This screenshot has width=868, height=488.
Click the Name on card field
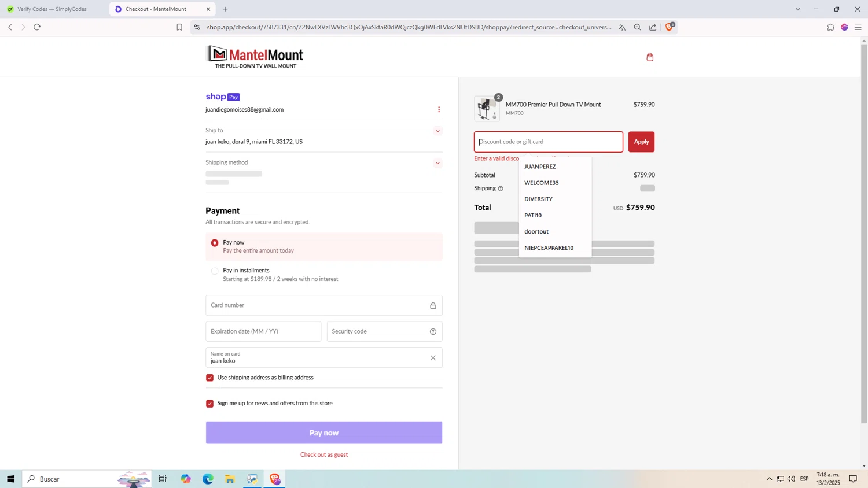point(324,357)
